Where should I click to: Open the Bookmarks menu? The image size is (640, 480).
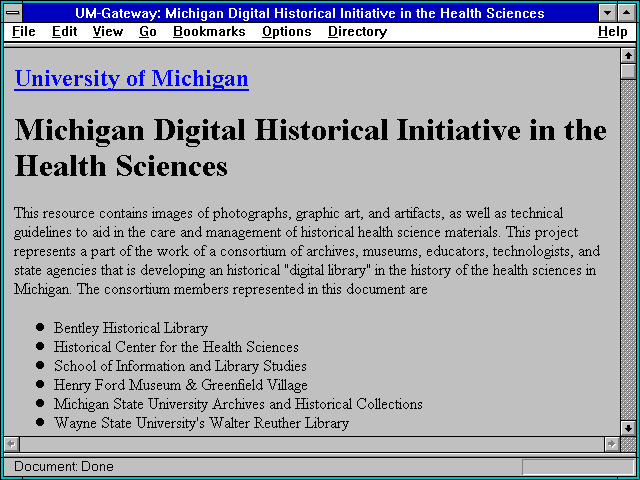click(x=209, y=32)
